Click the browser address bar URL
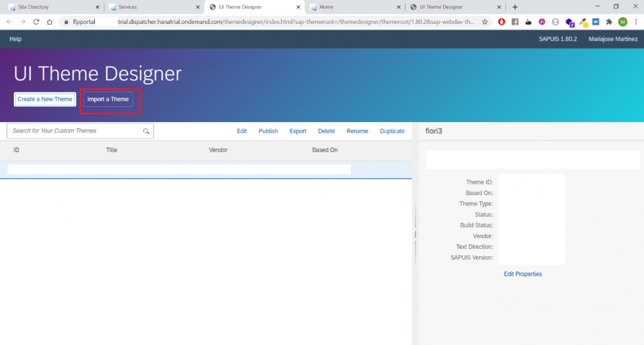 pyautogui.click(x=273, y=22)
